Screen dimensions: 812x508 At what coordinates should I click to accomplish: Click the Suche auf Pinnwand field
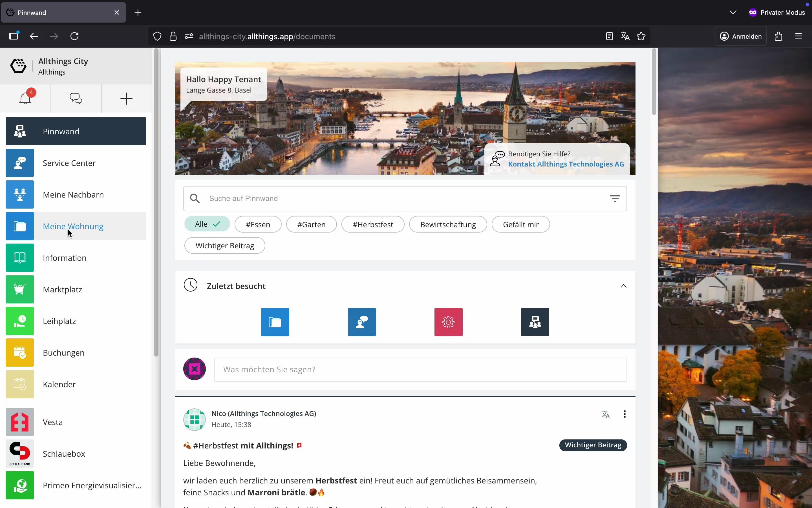(405, 199)
